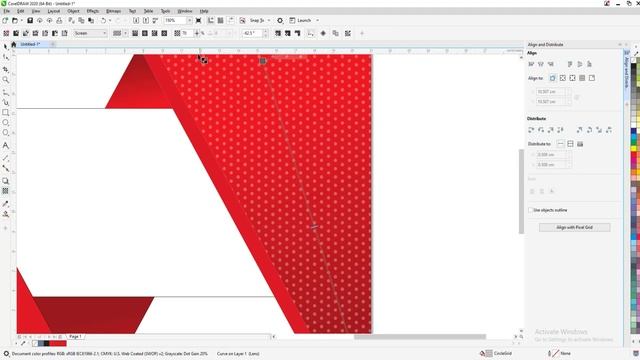Open the File menu
This screenshot has height=360, width=640.
tap(7, 11)
